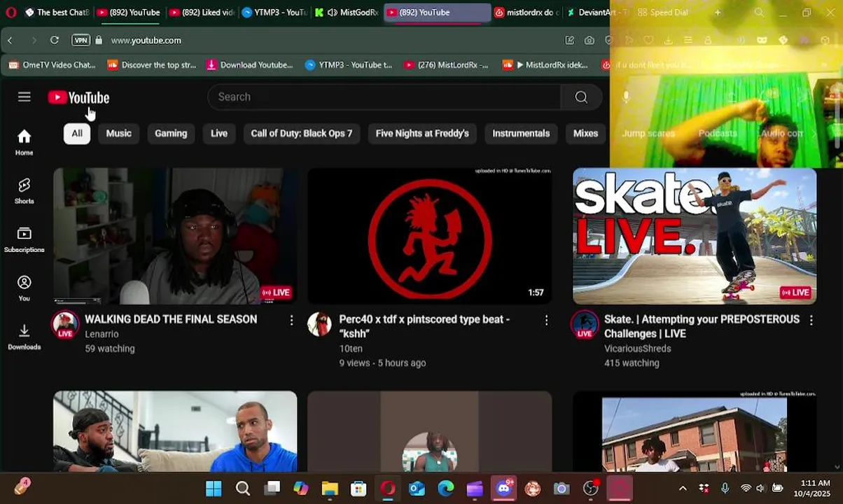Click the Lenarrio channel name
Screen dimensions: 843x504
pos(102,335)
